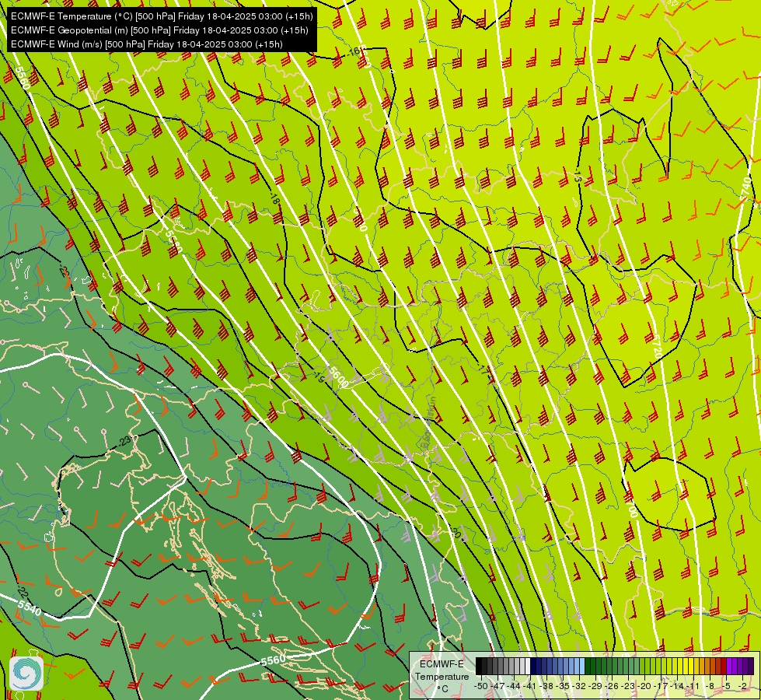
Task: Click the 5540 geopotential contour label
Action: (x=29, y=608)
